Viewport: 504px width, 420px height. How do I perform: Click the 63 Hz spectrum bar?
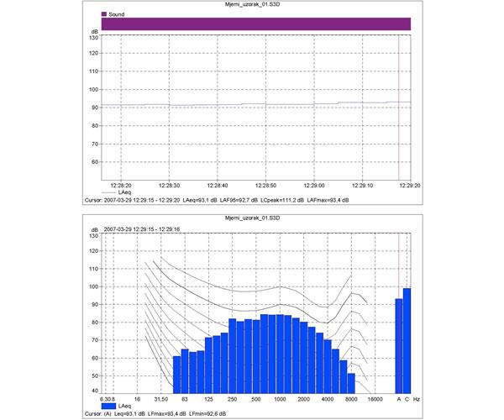click(186, 370)
